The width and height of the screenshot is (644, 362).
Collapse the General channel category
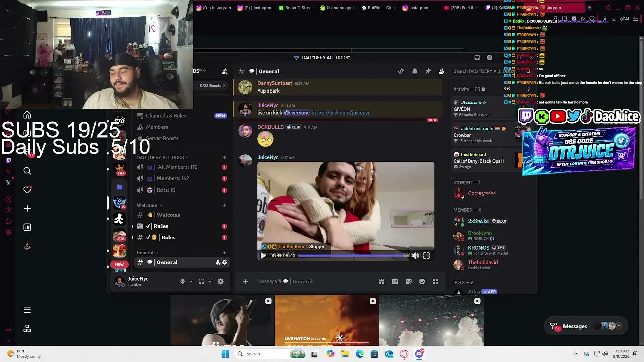point(147,253)
